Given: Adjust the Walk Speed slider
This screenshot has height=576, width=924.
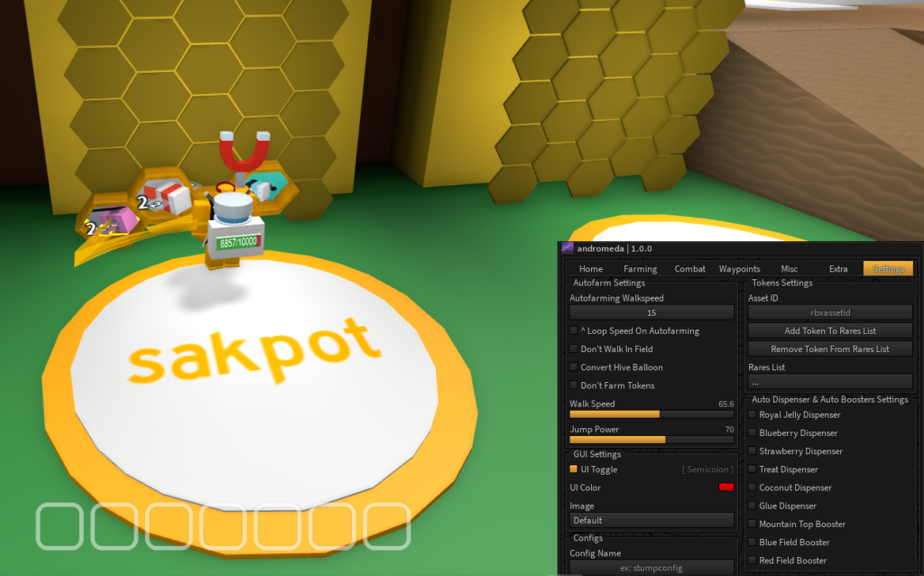Looking at the screenshot, I should point(651,414).
